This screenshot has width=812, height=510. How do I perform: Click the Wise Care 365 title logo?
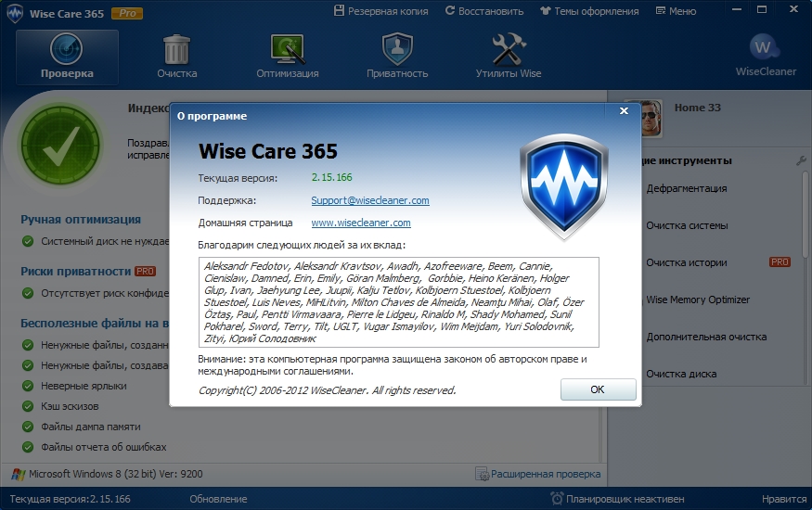15,14
